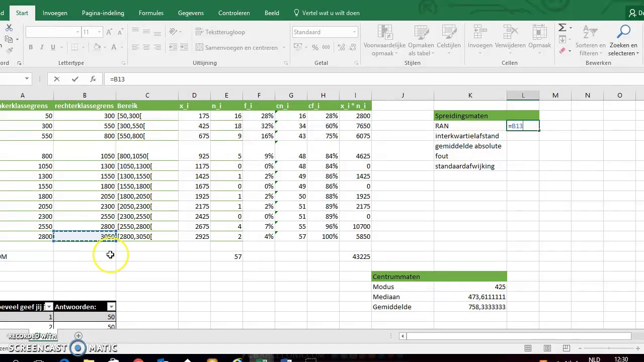The height and width of the screenshot is (362, 644).
Task: Switch to Normal view icon
Action: tap(528, 348)
